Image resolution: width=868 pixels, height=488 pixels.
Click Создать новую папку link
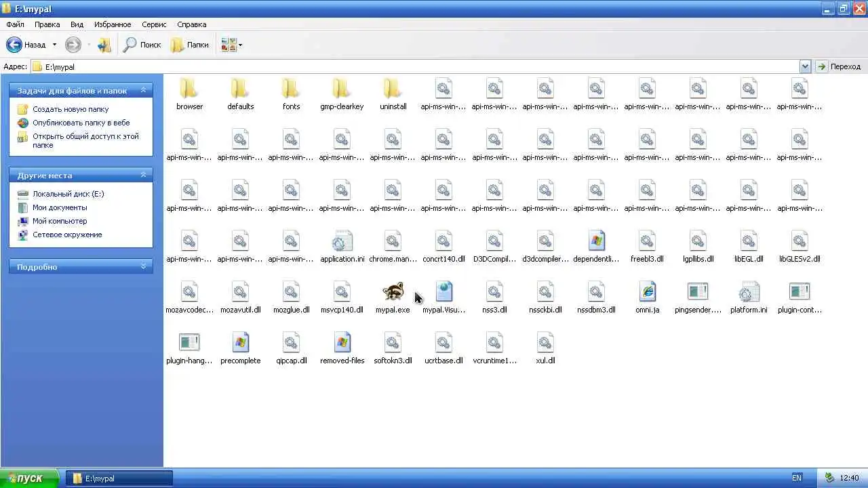(71, 109)
